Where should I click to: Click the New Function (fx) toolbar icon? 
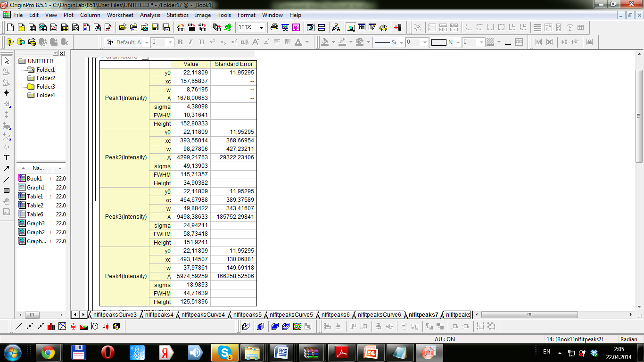[x=74, y=27]
